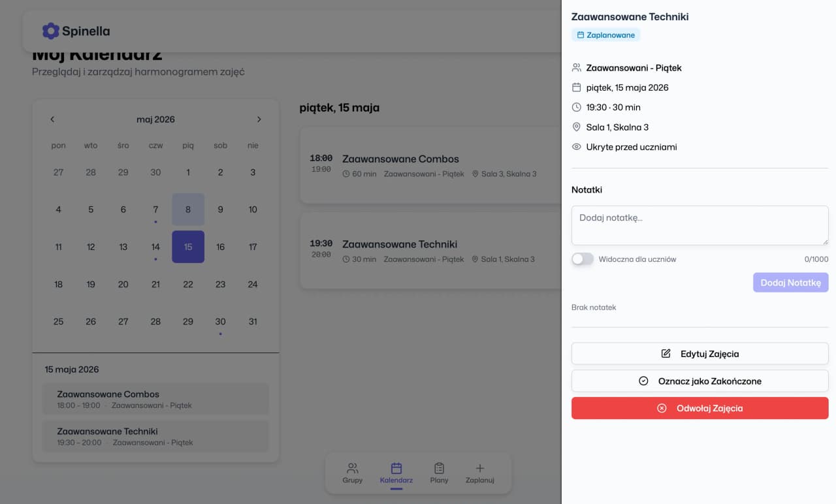Toggle Widoczna dla uczniów switch

click(583, 259)
